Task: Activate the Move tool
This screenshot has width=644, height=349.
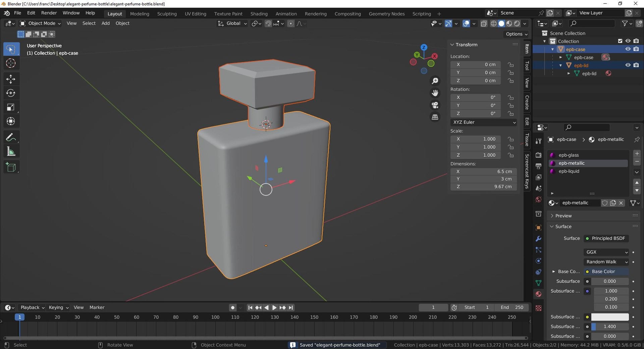Action: 11,79
